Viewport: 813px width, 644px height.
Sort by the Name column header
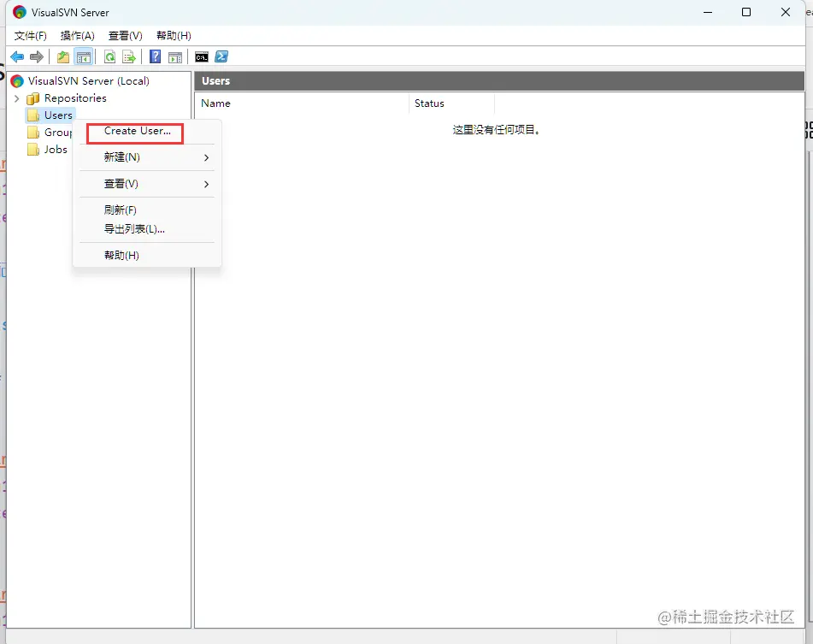click(302, 103)
